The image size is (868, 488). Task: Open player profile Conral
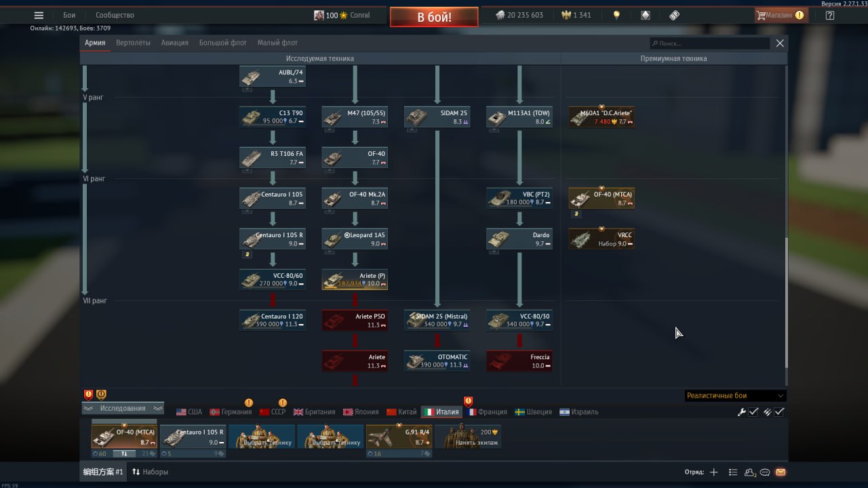coord(342,15)
